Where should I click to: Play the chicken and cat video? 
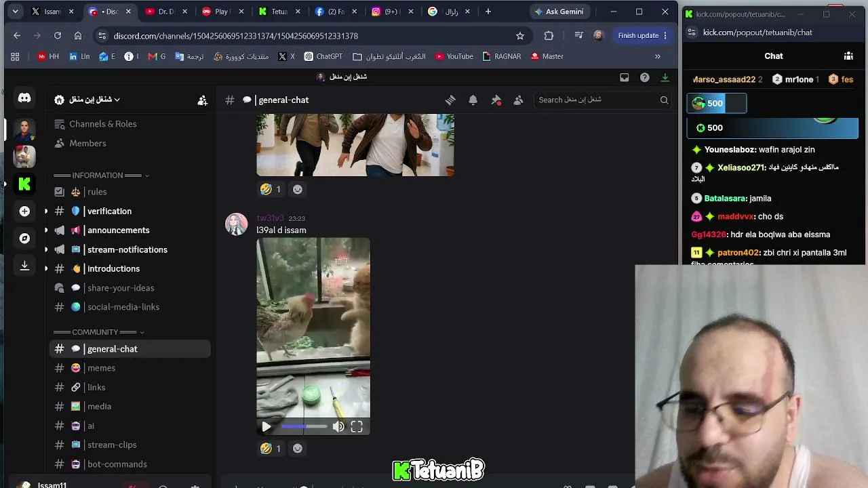(x=266, y=427)
